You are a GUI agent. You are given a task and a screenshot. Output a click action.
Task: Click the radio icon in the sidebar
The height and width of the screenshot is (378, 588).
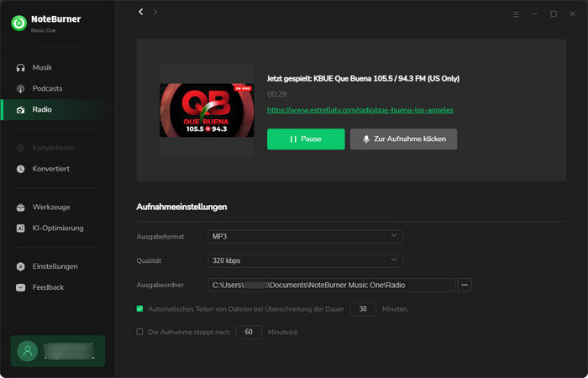pyautogui.click(x=21, y=110)
